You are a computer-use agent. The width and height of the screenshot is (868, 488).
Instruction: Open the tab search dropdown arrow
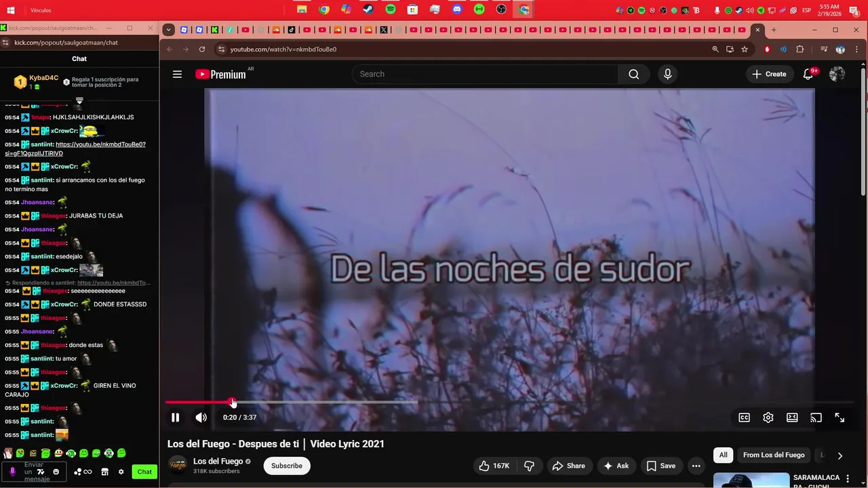pyautogui.click(x=168, y=30)
